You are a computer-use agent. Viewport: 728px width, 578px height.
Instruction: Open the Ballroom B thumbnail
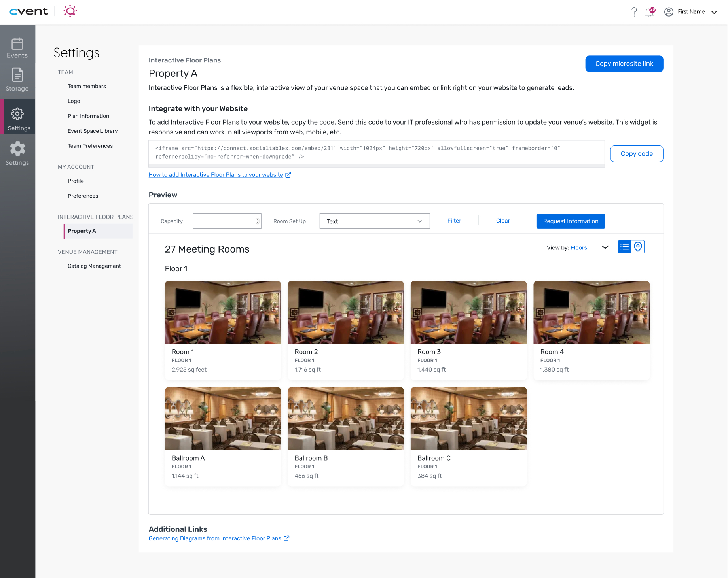point(346,418)
